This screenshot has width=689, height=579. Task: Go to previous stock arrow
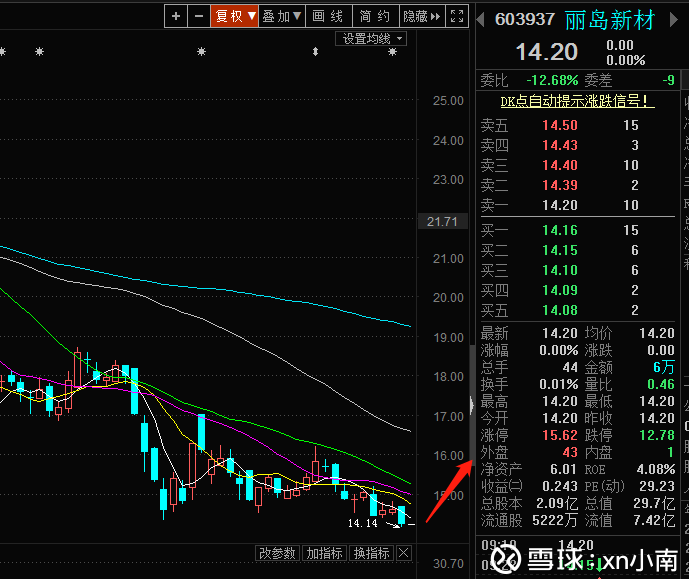coord(480,19)
